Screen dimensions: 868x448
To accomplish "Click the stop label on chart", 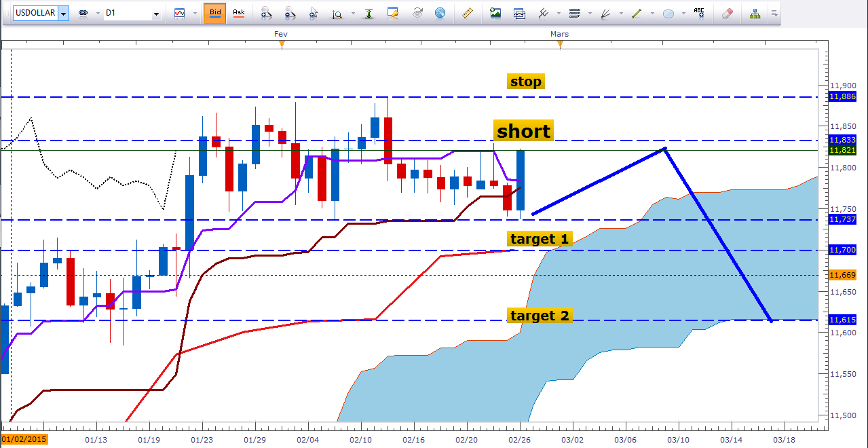I will click(526, 81).
